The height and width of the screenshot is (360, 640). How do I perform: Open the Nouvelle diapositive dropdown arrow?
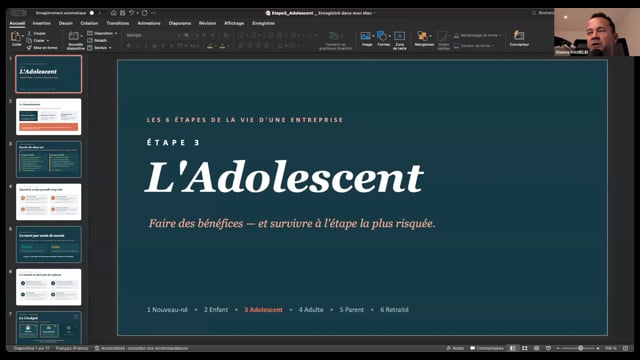tap(82, 36)
